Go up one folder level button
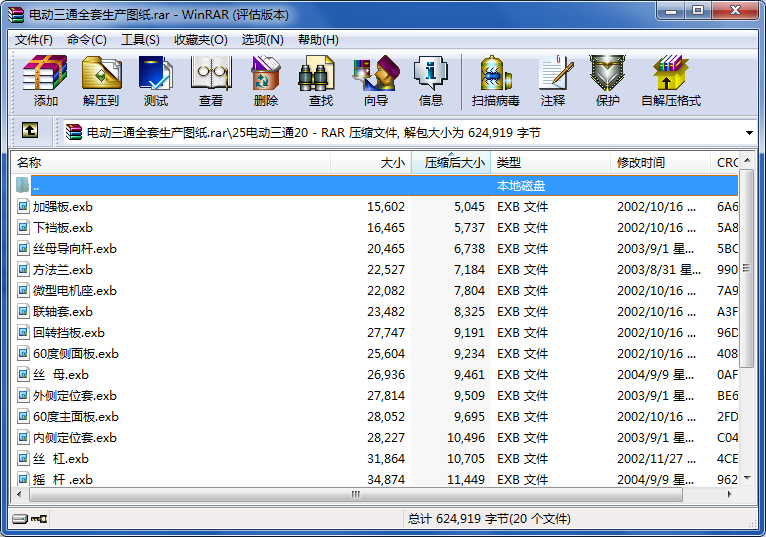 [30, 130]
